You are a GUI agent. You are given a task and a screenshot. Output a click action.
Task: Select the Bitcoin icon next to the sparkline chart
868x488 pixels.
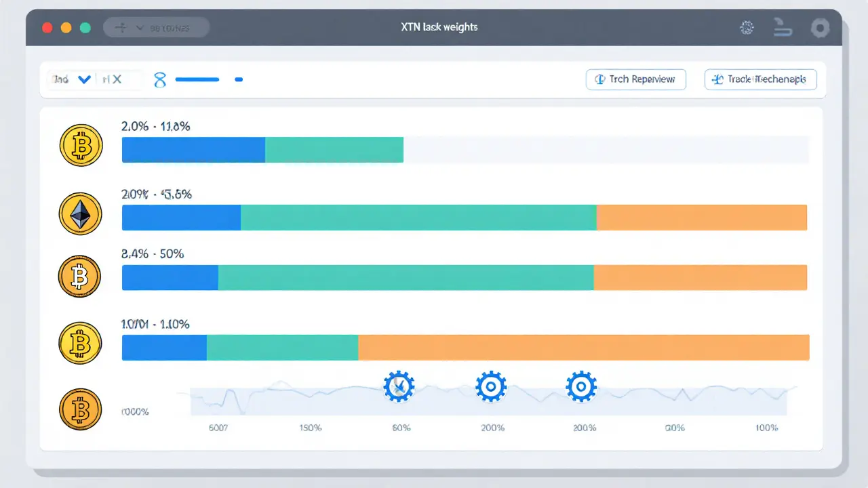click(x=79, y=409)
